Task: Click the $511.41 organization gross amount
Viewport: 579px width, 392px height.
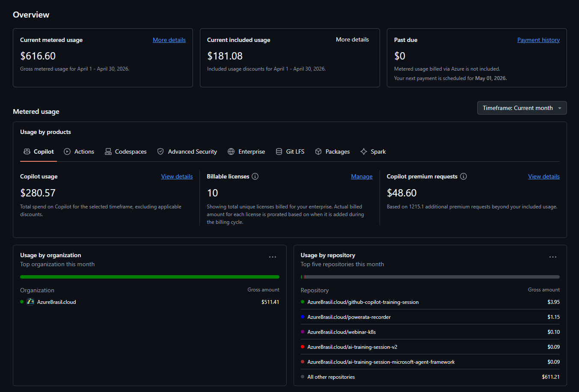Action: point(270,302)
